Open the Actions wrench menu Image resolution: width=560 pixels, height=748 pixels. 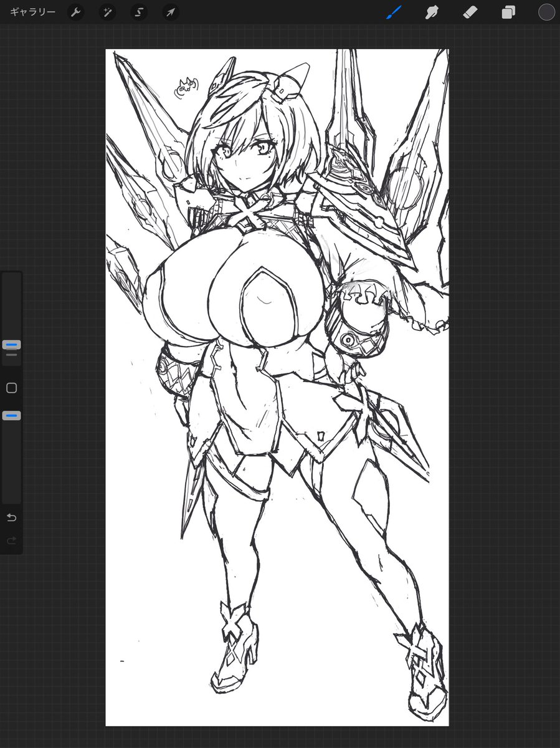pyautogui.click(x=75, y=12)
